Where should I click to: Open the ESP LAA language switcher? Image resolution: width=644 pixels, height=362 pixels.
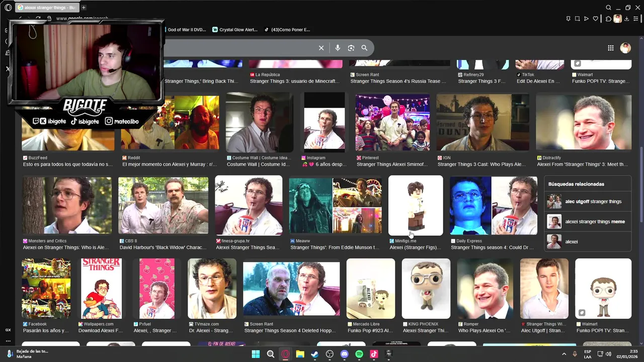(x=587, y=354)
